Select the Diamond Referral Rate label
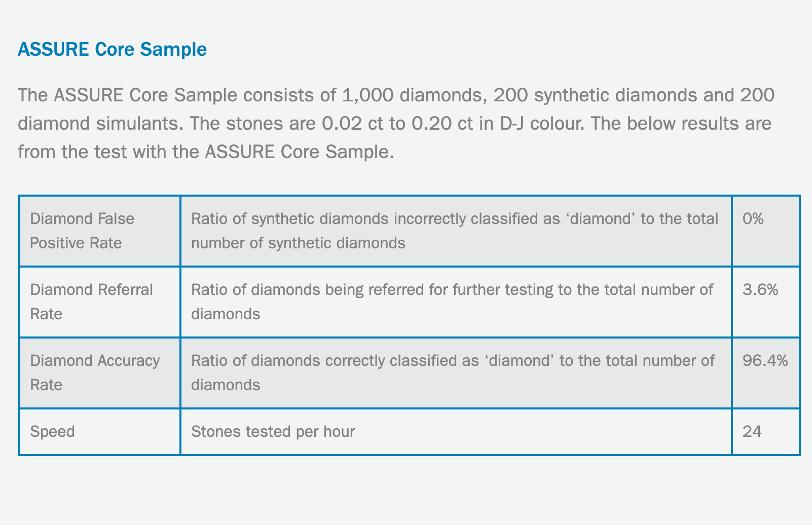The height and width of the screenshot is (525, 812). (x=91, y=302)
